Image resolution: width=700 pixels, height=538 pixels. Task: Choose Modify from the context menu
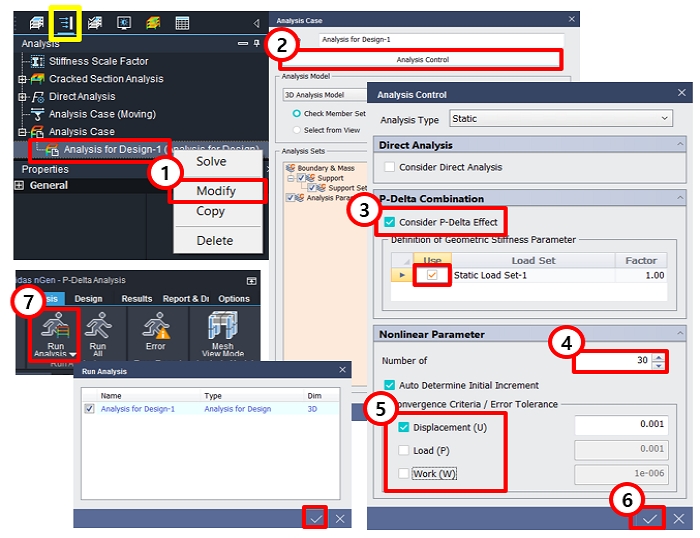click(216, 191)
